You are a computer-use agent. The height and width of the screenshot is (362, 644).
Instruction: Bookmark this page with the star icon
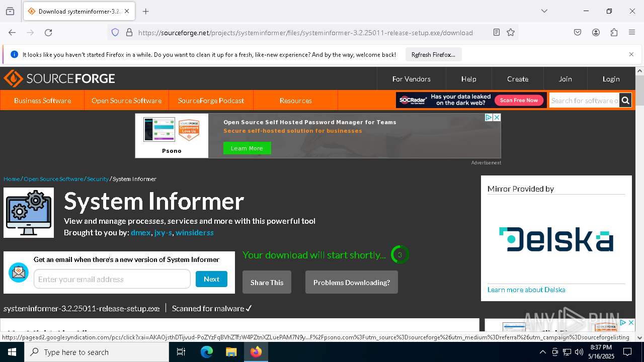pyautogui.click(x=511, y=32)
